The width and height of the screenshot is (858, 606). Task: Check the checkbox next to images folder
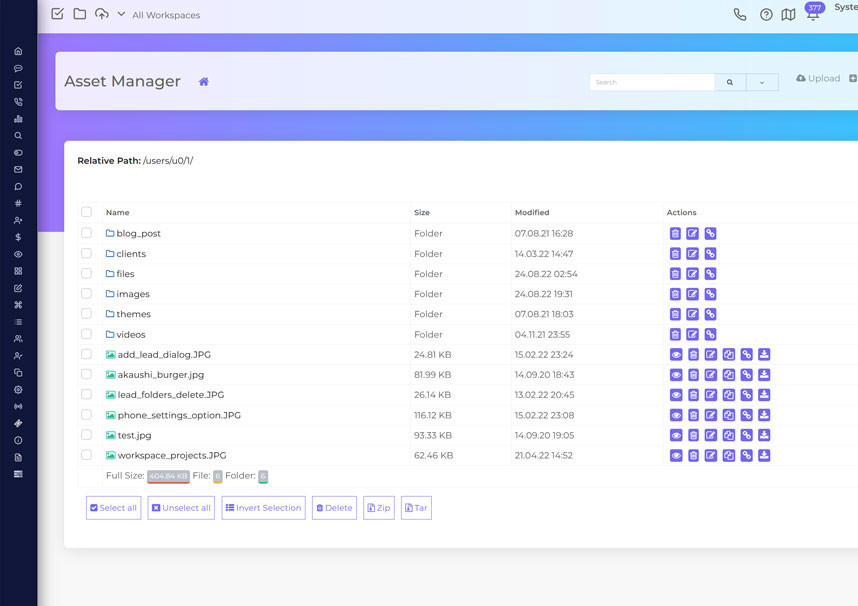tap(86, 294)
